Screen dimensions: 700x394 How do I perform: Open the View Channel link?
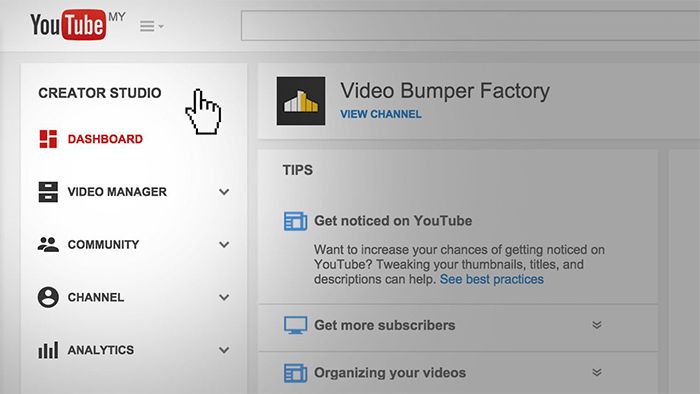pyautogui.click(x=381, y=114)
